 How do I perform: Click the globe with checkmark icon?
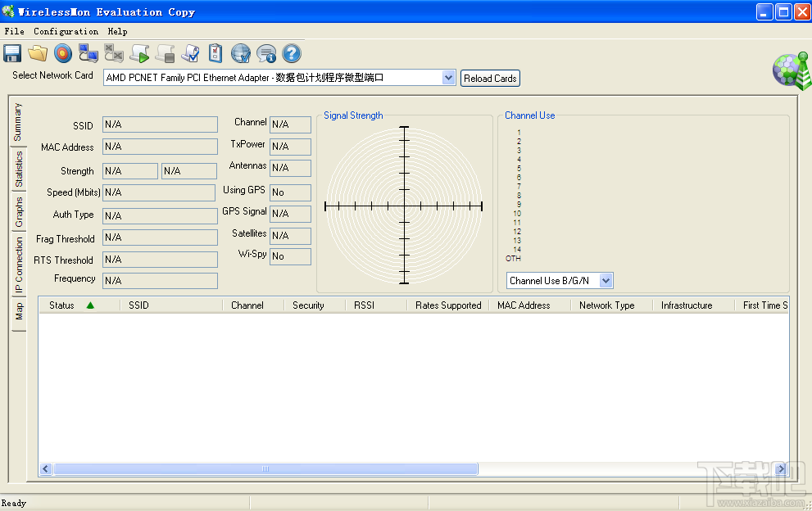click(x=241, y=54)
